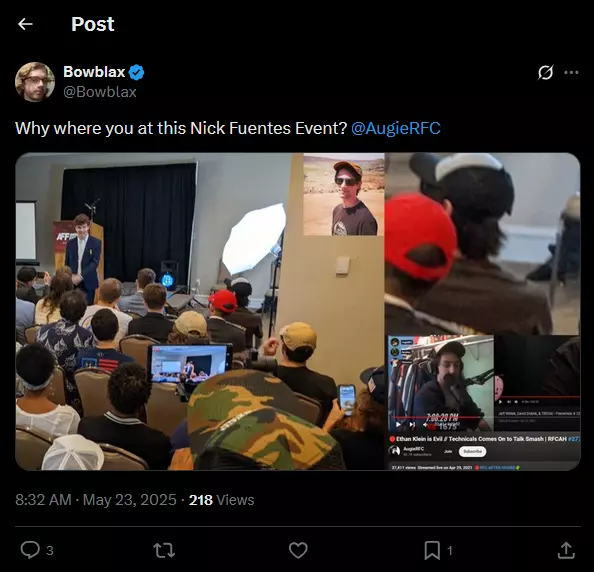Open the attached event photo
This screenshot has height=572, width=594.
[x=298, y=311]
